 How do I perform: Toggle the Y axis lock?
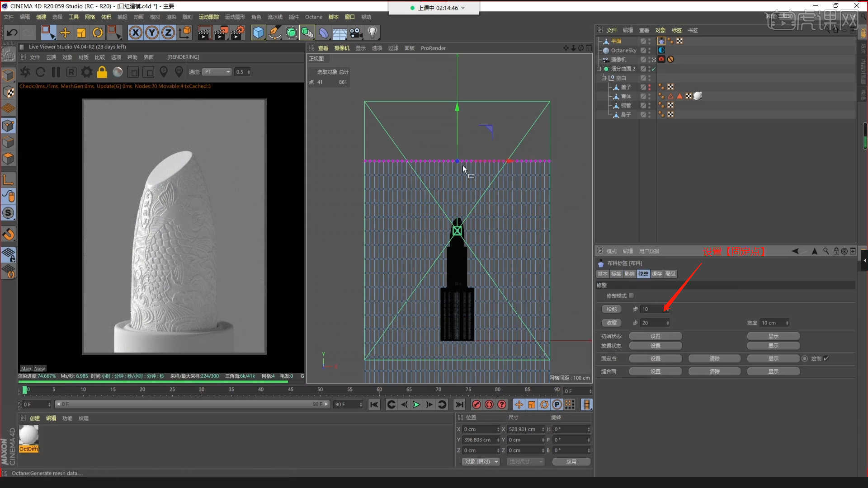click(152, 33)
